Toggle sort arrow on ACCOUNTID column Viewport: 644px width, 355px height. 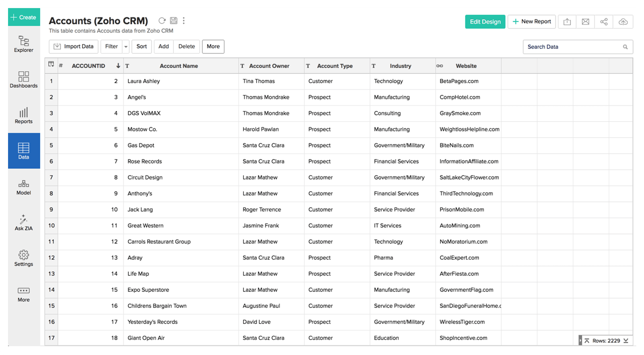tap(118, 66)
